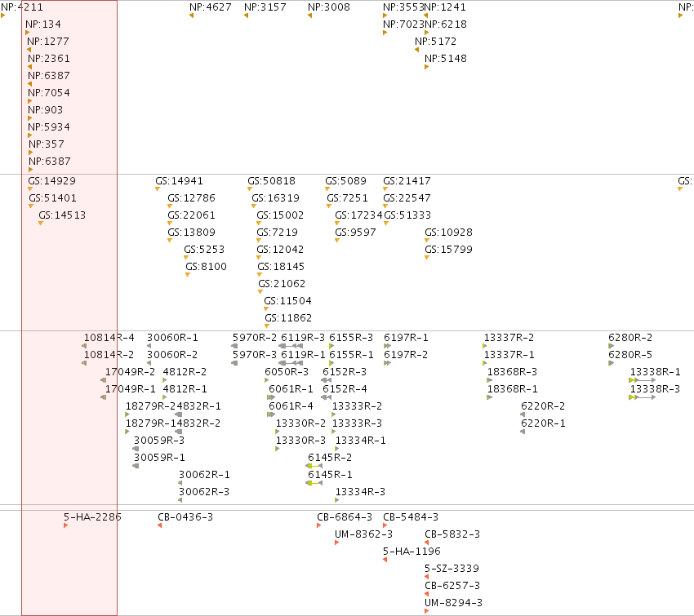The image size is (694, 616).
Task: Select the 5970R-2 label
Action: (255, 338)
